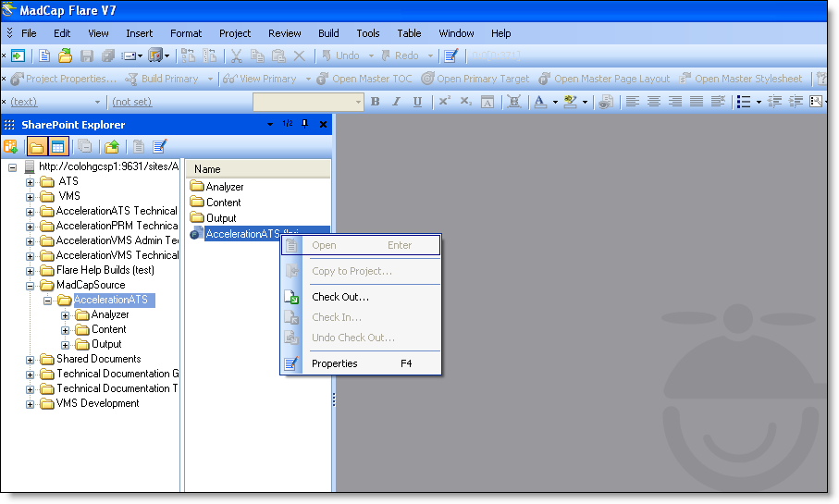Viewport: 839px width, 504px height.
Task: Click the background highlight color icon
Action: [571, 102]
